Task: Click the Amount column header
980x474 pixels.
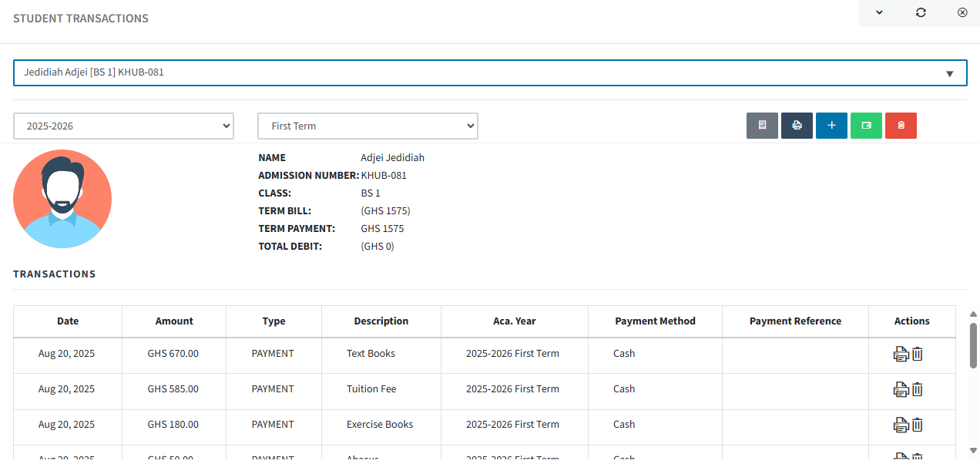Action: click(174, 321)
